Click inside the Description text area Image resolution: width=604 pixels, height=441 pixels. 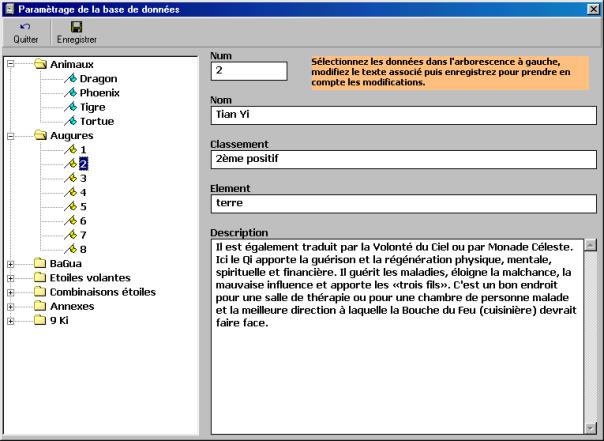pos(397,337)
